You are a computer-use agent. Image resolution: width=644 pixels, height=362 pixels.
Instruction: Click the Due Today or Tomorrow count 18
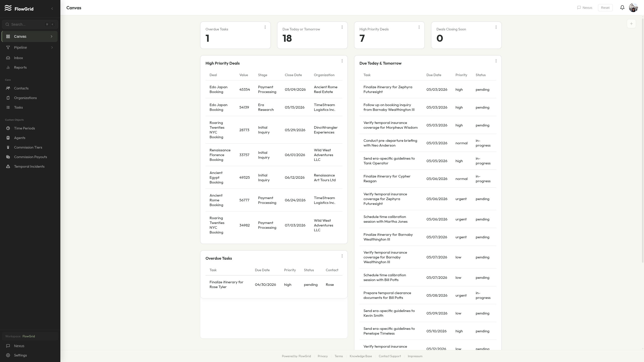coord(287,38)
